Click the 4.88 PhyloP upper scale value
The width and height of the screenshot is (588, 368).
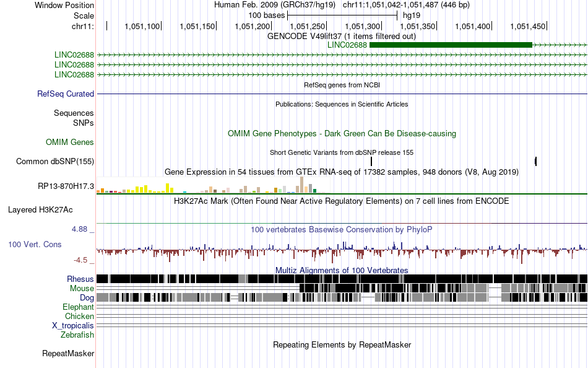pos(79,229)
